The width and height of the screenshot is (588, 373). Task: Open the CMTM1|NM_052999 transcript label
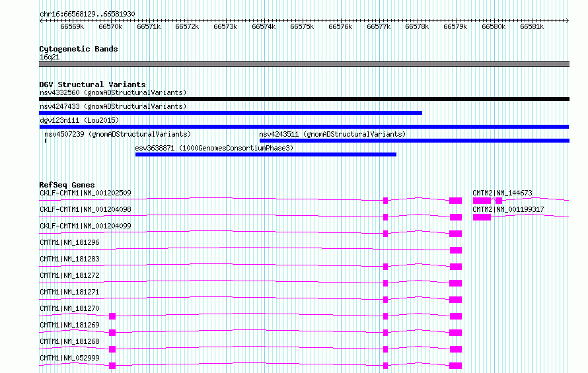[70, 358]
